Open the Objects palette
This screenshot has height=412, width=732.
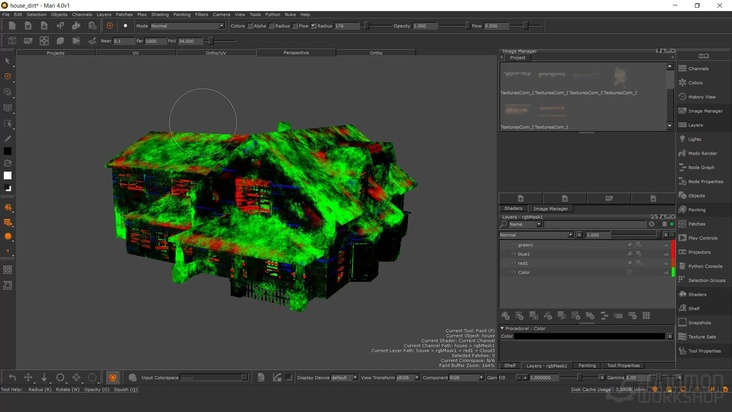696,196
